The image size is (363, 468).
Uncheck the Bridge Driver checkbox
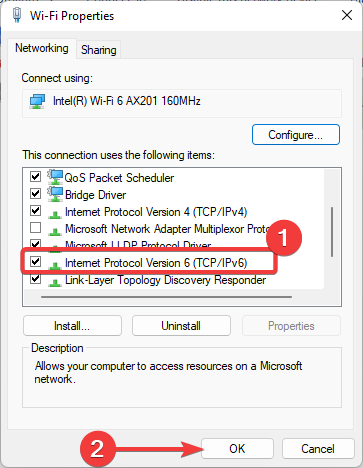35,193
